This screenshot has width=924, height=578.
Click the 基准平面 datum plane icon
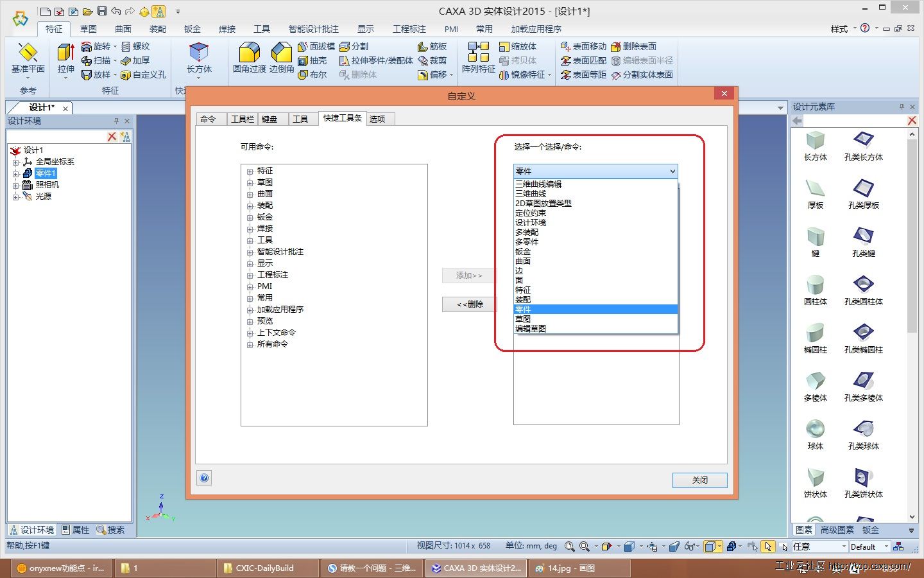click(x=28, y=58)
